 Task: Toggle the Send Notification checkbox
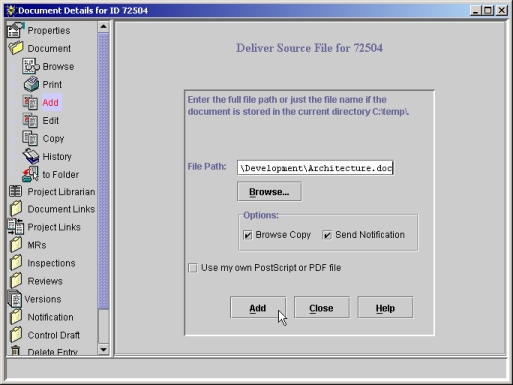tap(327, 235)
